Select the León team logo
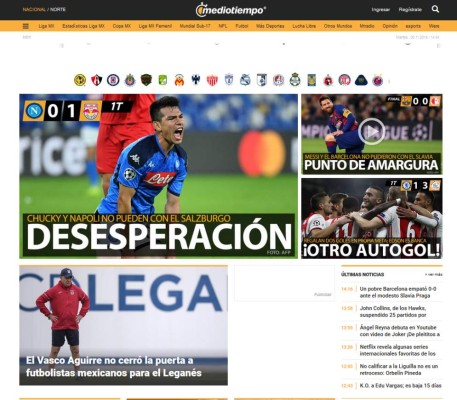This screenshot has width=457, height=400. tap(163, 80)
